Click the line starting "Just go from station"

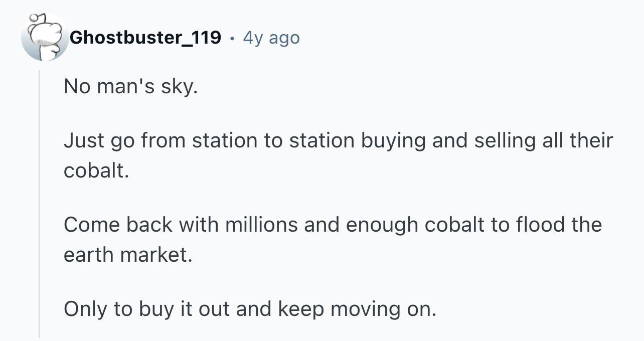(338, 141)
